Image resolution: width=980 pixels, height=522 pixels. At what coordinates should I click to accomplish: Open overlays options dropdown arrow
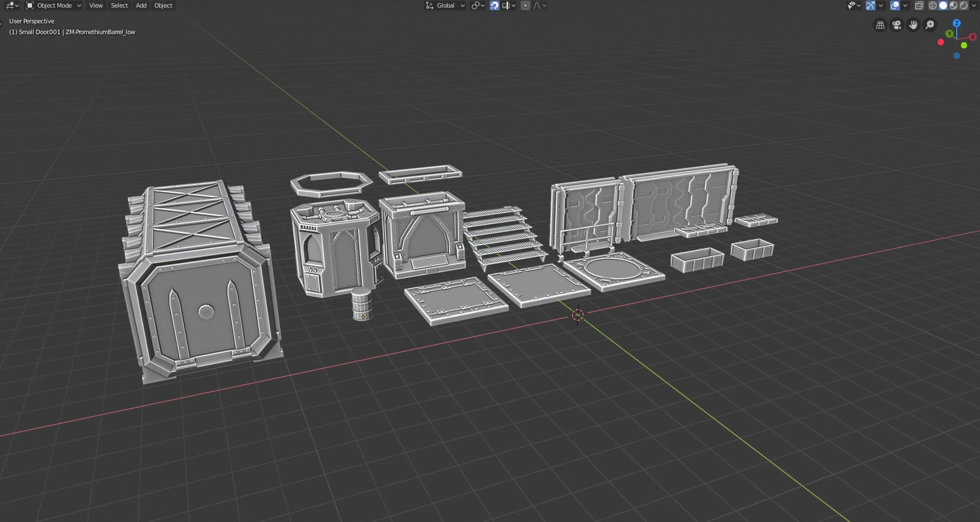[905, 5]
